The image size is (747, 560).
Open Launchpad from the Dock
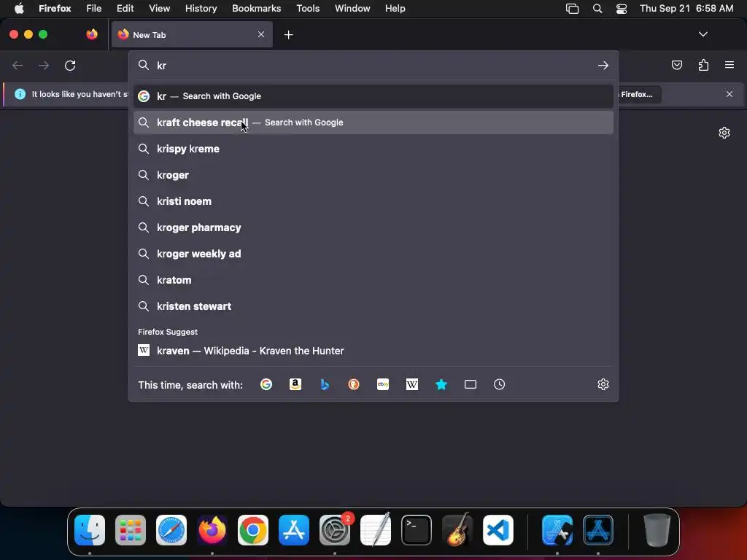[131, 530]
